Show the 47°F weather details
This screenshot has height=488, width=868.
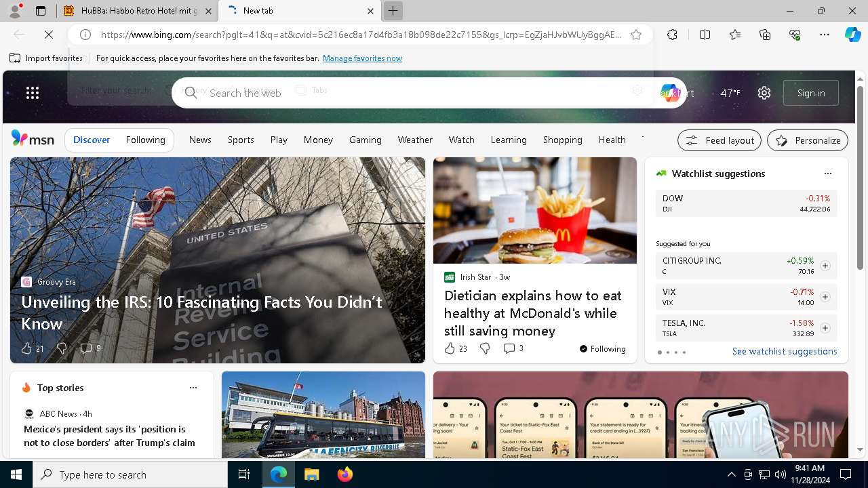click(x=730, y=93)
